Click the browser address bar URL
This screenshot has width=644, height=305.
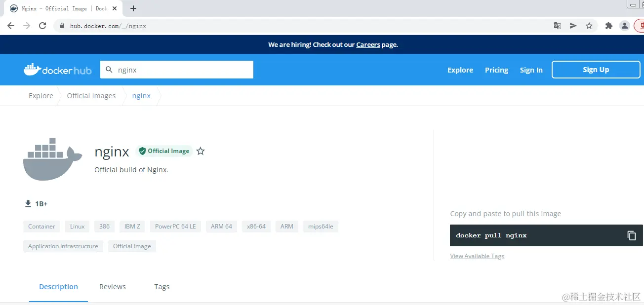[108, 26]
